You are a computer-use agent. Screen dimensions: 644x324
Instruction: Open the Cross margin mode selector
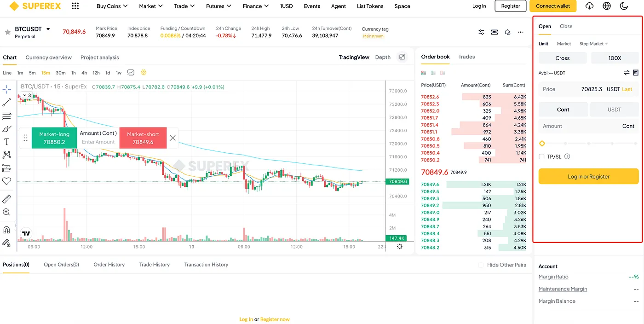click(x=563, y=58)
